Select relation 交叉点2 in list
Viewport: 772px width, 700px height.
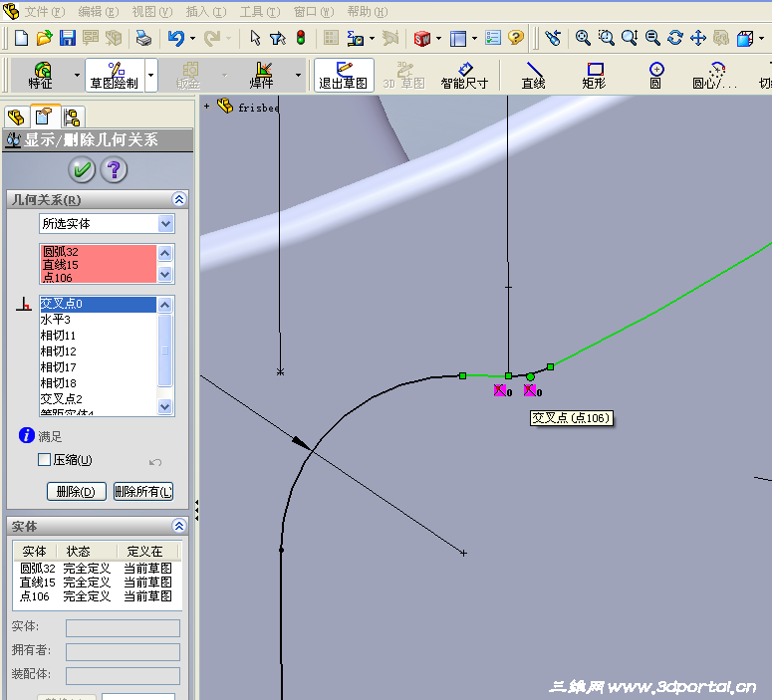[99, 398]
